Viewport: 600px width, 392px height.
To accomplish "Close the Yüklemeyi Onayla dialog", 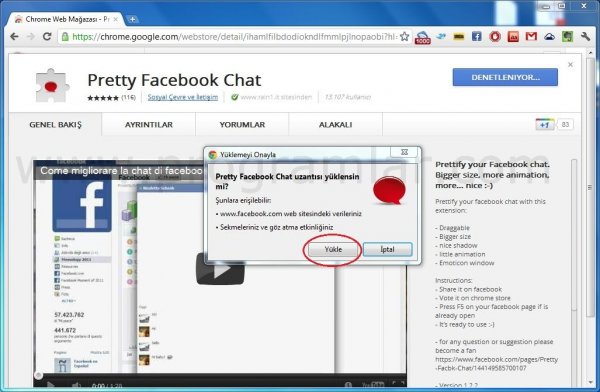I will click(x=404, y=152).
